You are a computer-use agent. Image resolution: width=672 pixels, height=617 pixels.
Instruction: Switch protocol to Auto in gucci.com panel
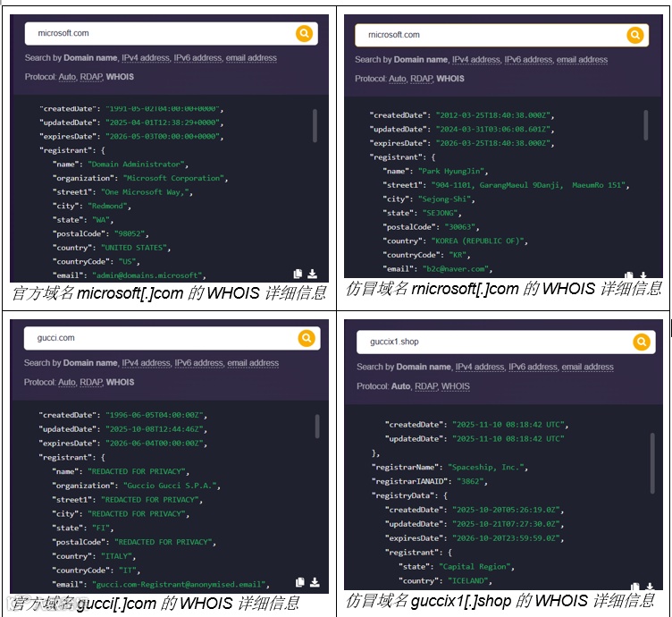[66, 383]
